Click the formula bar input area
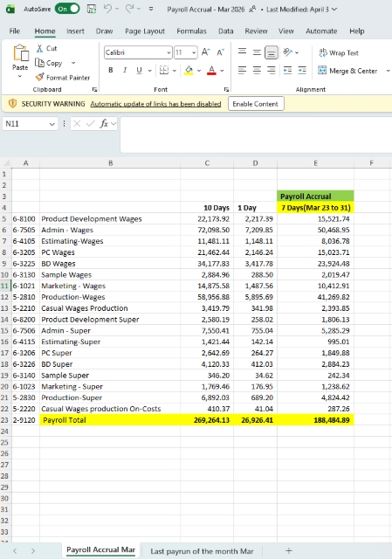Viewport: 392px width, 559px height. click(256, 135)
